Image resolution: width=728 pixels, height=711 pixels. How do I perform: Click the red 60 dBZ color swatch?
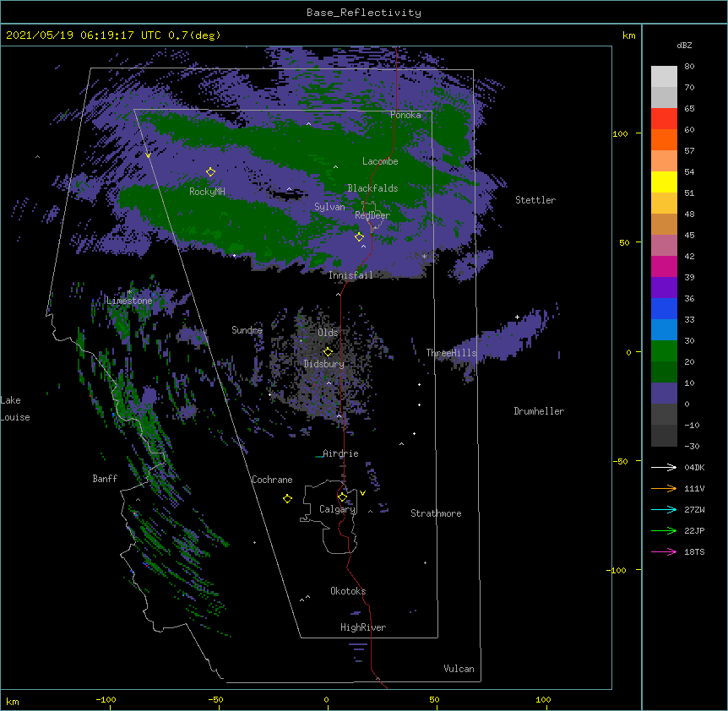point(664,119)
